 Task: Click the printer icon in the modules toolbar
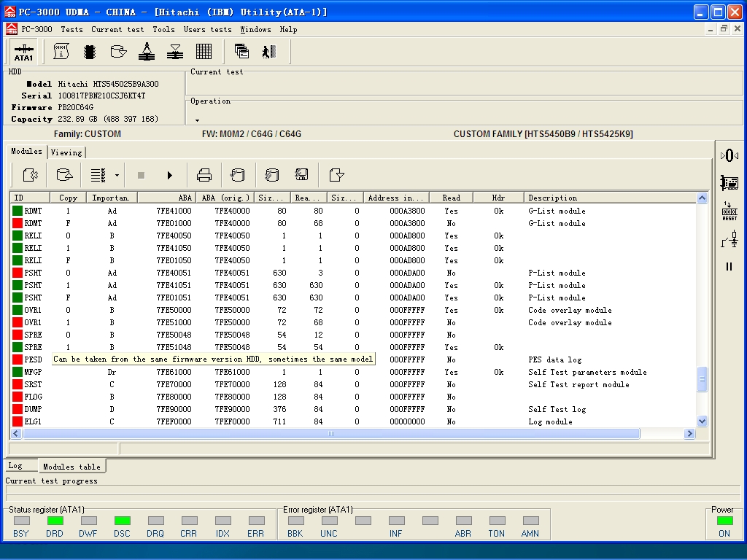(204, 175)
